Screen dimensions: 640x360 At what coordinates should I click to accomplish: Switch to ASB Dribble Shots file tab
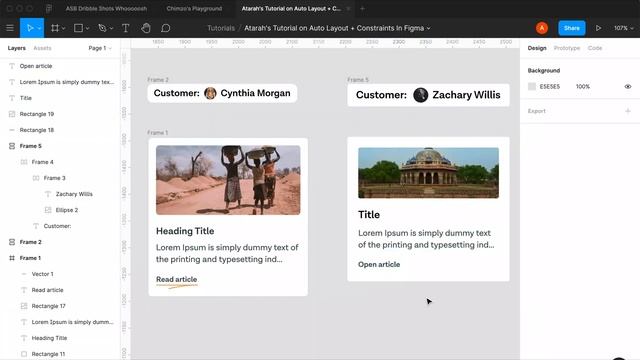coord(106,8)
